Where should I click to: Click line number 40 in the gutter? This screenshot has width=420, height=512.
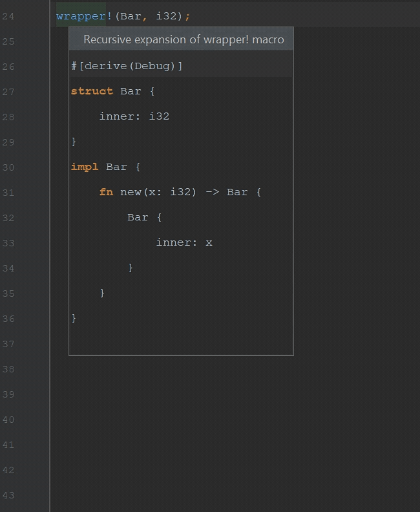coord(8,420)
